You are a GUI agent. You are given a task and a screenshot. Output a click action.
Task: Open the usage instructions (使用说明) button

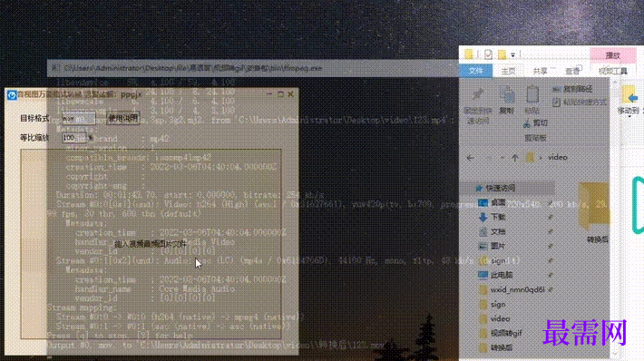[x=122, y=118]
